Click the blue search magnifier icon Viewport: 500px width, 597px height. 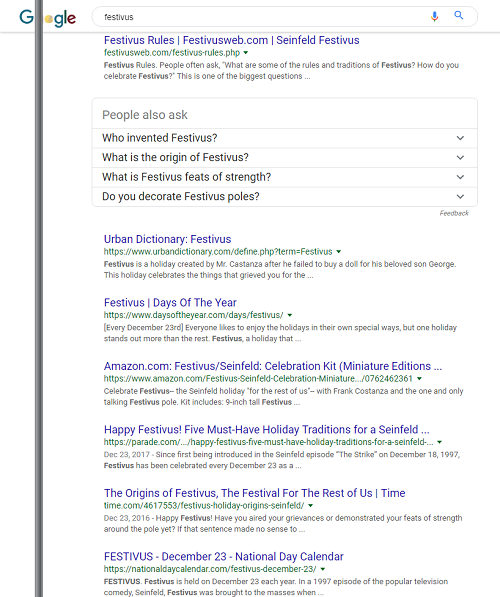coord(458,16)
